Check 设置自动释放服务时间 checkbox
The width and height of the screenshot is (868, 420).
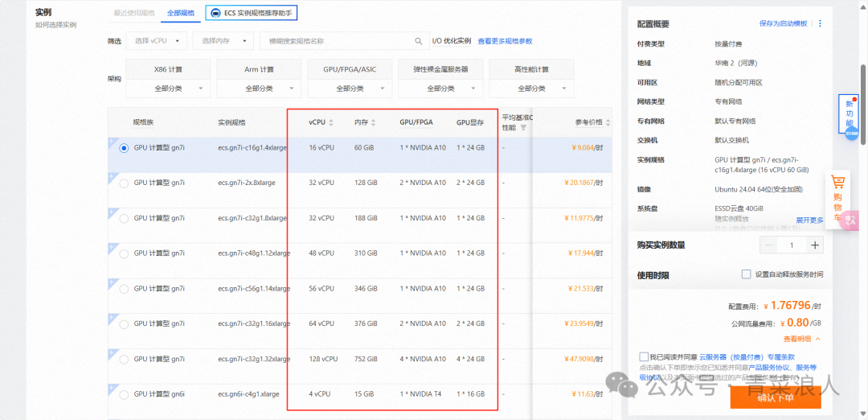[746, 274]
